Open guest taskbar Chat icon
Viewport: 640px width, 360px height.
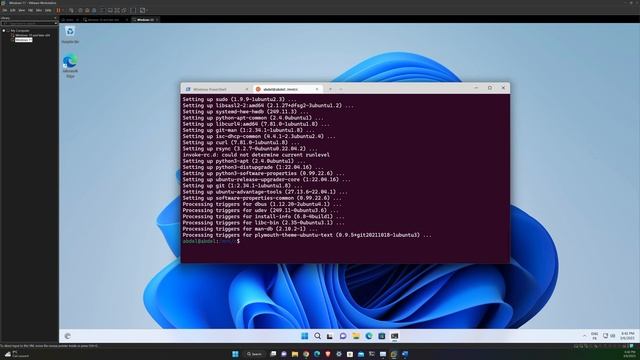(343, 336)
